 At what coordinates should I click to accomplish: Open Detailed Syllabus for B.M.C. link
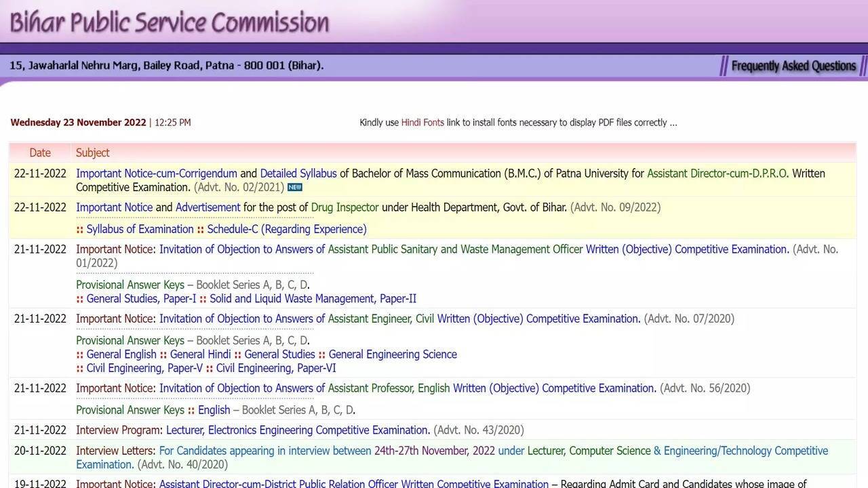(298, 174)
